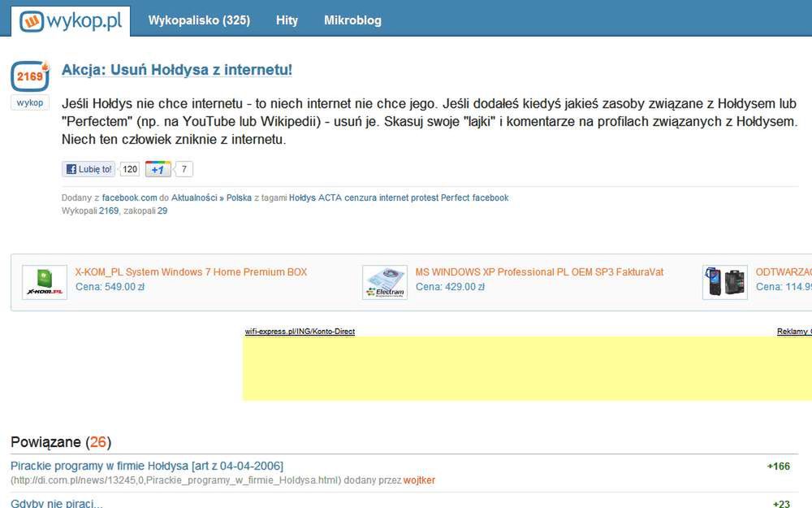Click the wykop.pl logo
The height and width of the screenshot is (508, 812).
(71, 21)
